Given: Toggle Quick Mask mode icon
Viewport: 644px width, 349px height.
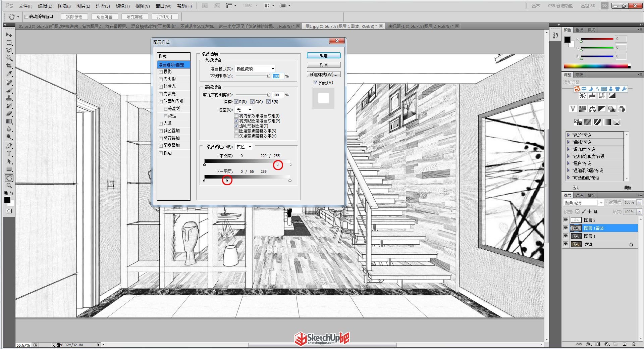Looking at the screenshot, I should coord(9,211).
